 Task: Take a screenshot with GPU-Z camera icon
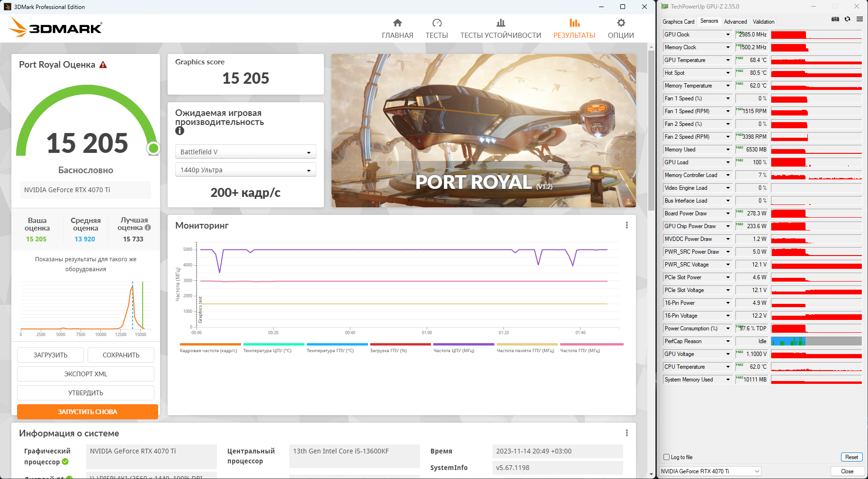835,19
